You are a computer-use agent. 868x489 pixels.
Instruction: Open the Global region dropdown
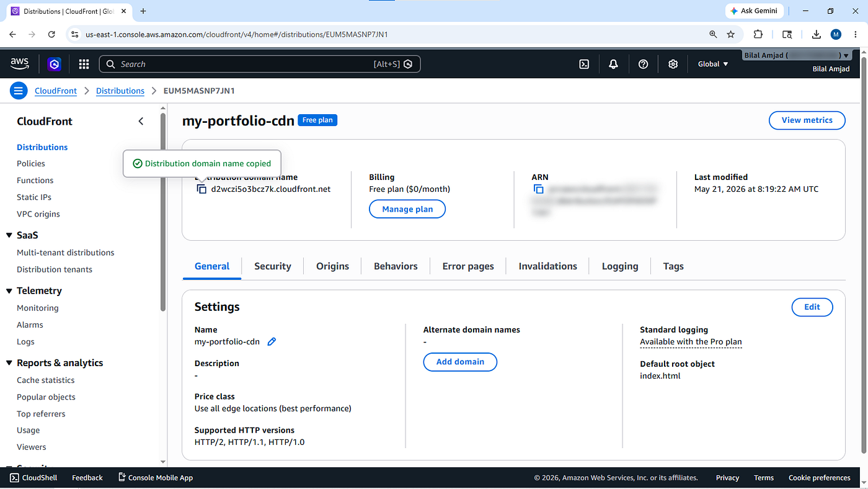tap(713, 64)
